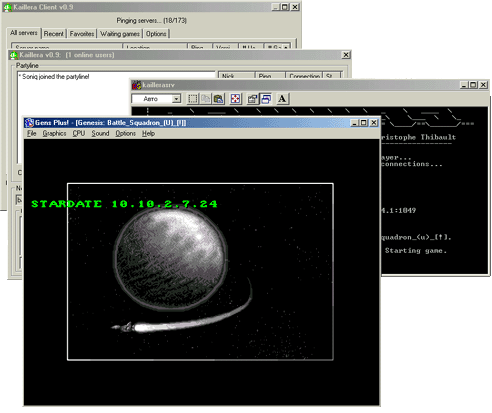Click the Kaillera Client v0.9 title icon
This screenshot has height=413, width=492.
click(8, 7)
